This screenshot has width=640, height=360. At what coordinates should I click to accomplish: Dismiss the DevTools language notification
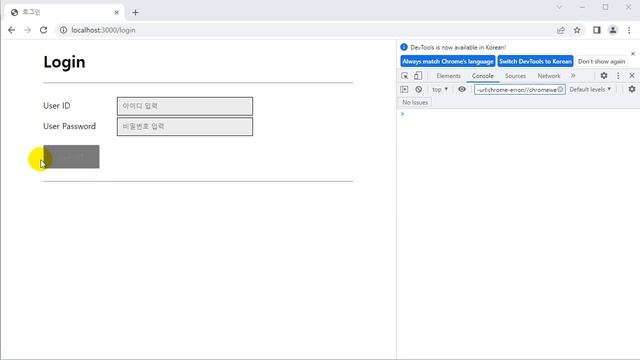[x=633, y=54]
